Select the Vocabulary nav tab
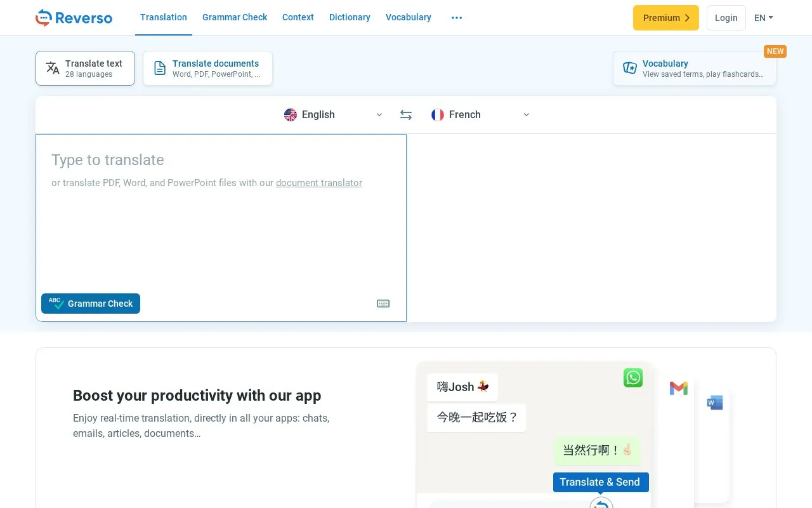 pos(409,18)
